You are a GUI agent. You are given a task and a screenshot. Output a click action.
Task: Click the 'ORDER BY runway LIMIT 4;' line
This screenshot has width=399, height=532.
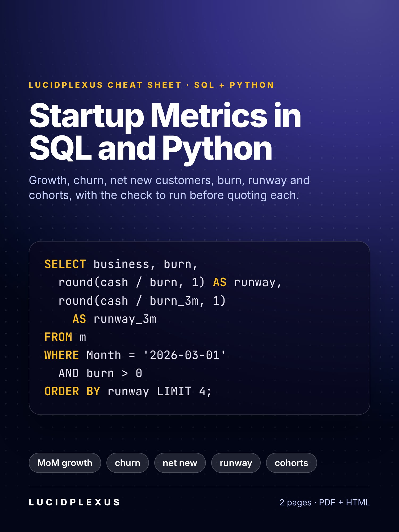point(128,391)
